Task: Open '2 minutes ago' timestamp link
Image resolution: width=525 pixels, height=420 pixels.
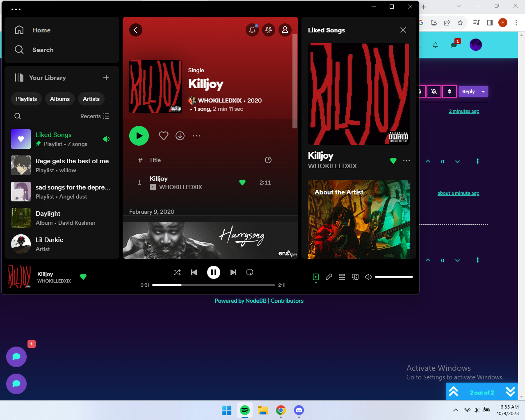Action: 464,111
